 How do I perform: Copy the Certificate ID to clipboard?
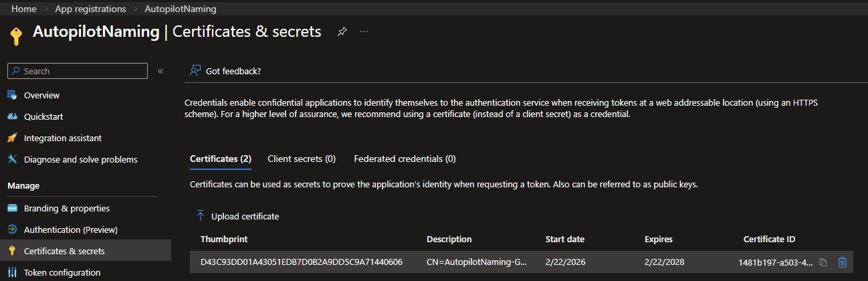click(x=824, y=262)
